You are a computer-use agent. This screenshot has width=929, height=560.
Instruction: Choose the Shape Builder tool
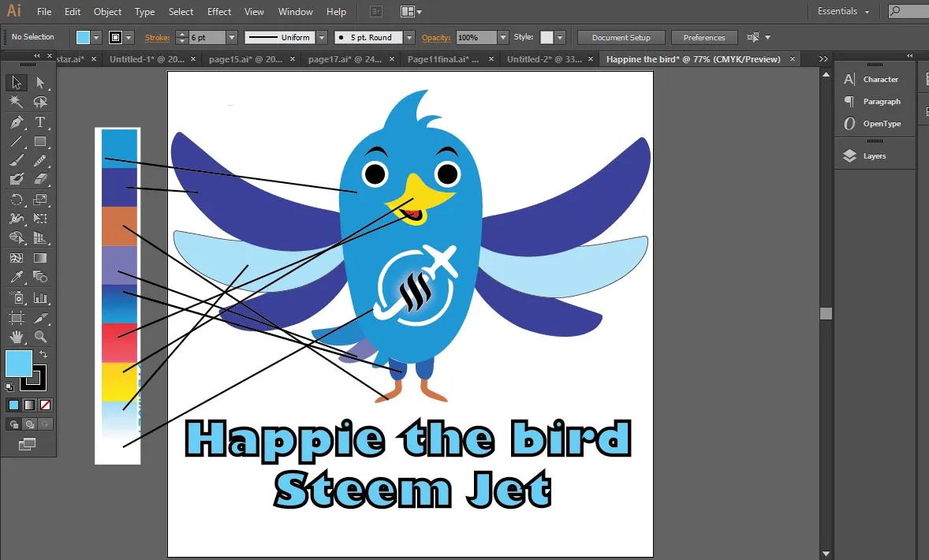[17, 238]
